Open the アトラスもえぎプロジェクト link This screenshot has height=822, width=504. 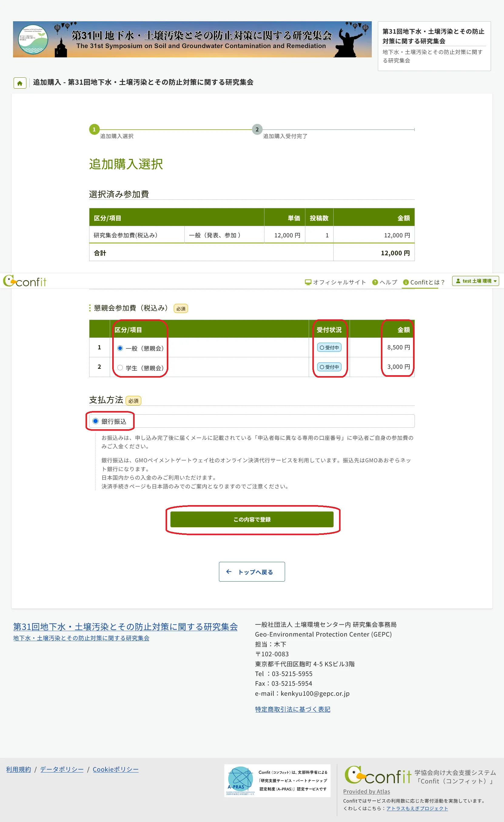tap(417, 808)
